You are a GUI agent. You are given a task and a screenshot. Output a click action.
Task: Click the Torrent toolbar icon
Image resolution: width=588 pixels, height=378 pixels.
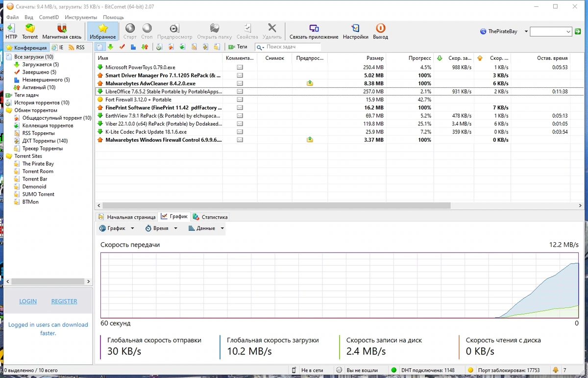point(30,31)
